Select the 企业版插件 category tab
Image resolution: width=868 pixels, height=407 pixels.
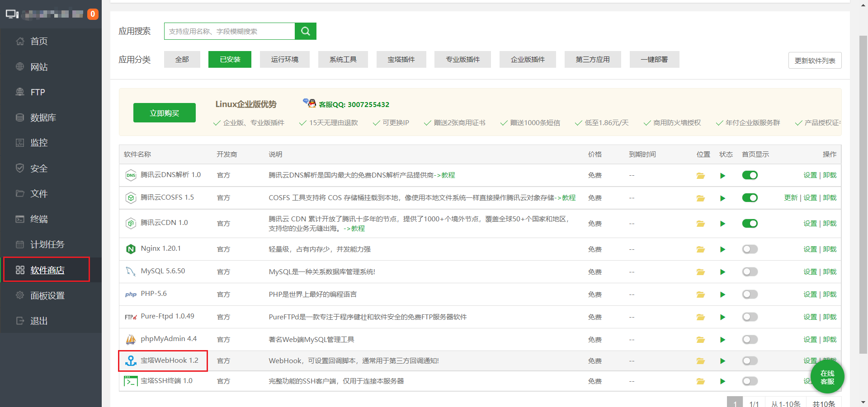click(528, 59)
